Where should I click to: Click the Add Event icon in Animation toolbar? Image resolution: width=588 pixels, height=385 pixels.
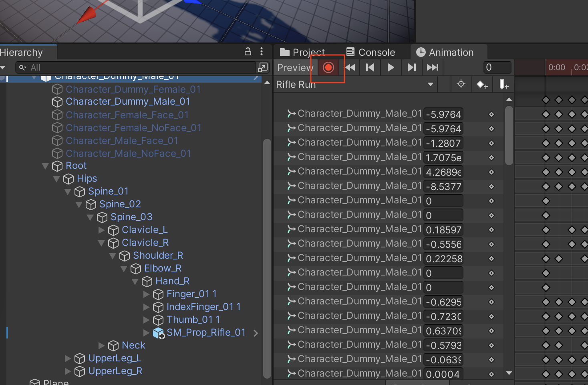(503, 84)
